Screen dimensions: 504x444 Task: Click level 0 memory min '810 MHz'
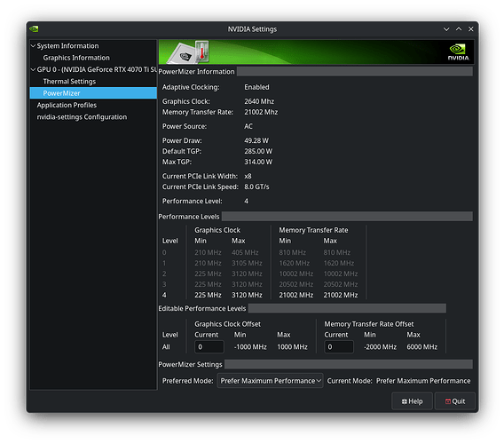[x=292, y=252]
